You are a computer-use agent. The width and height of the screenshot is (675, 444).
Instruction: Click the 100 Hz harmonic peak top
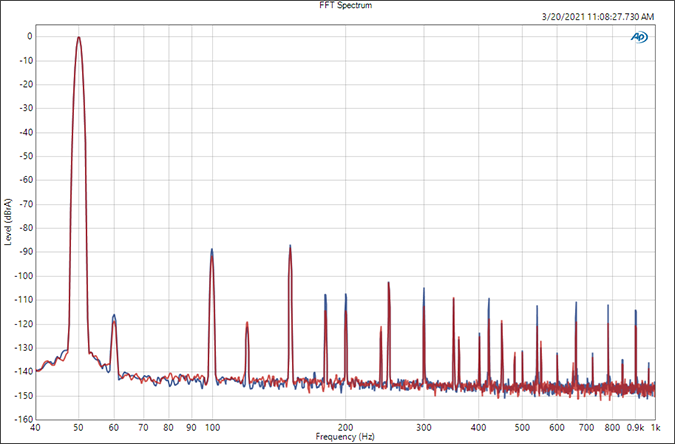pyautogui.click(x=212, y=249)
